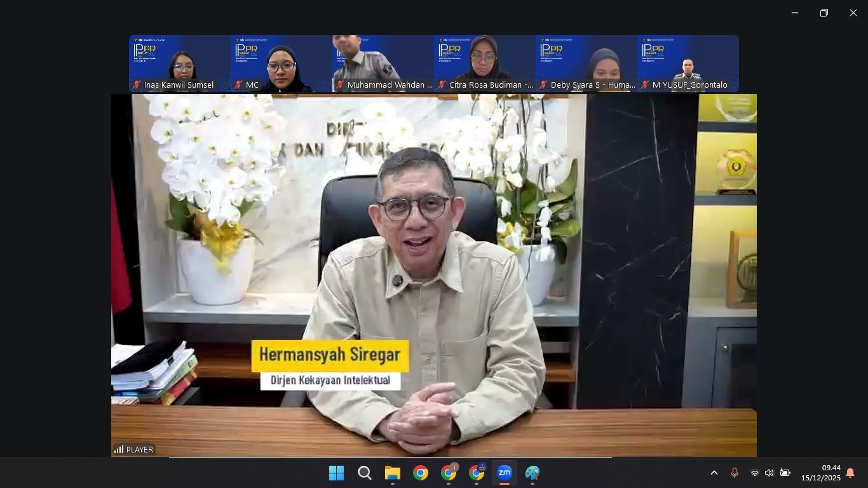Viewport: 868px width, 488px height.
Task: Select the Citra Rosa Budiman video thumbnail
Action: (485, 64)
